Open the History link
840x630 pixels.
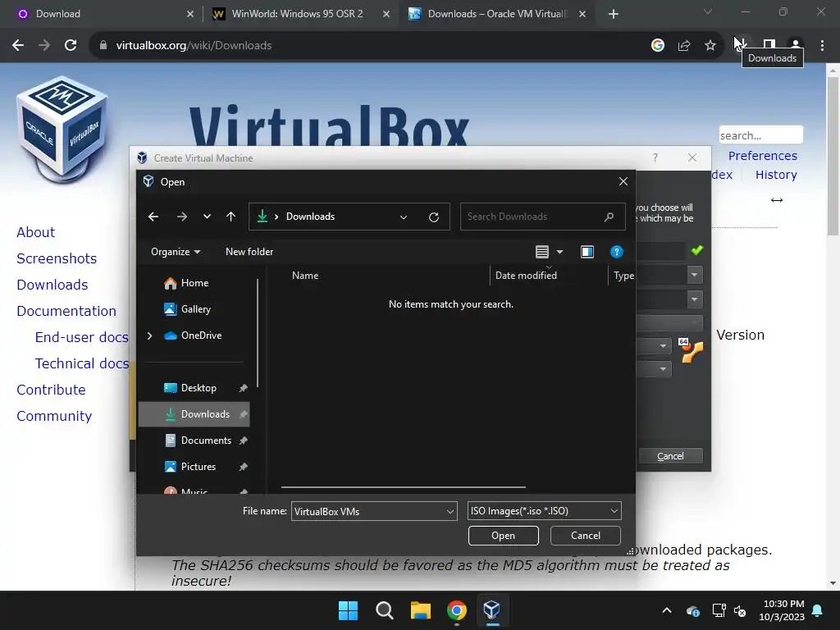coord(776,175)
